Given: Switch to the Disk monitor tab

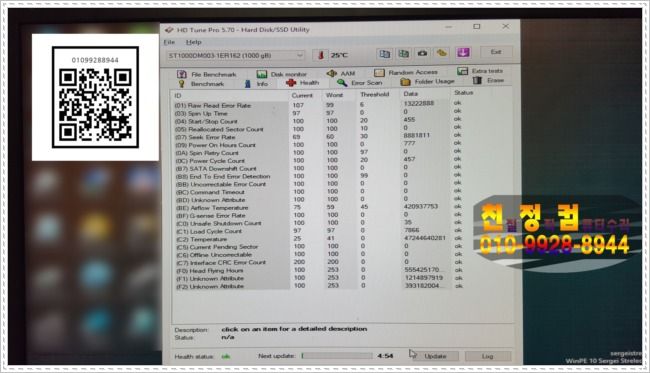Looking at the screenshot, I should point(281,74).
